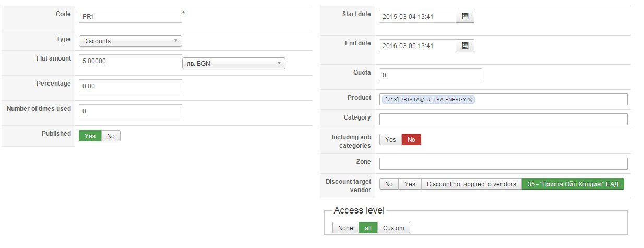This screenshot has height=248, width=644.
Task: Set Published to No
Action: pyautogui.click(x=111, y=136)
